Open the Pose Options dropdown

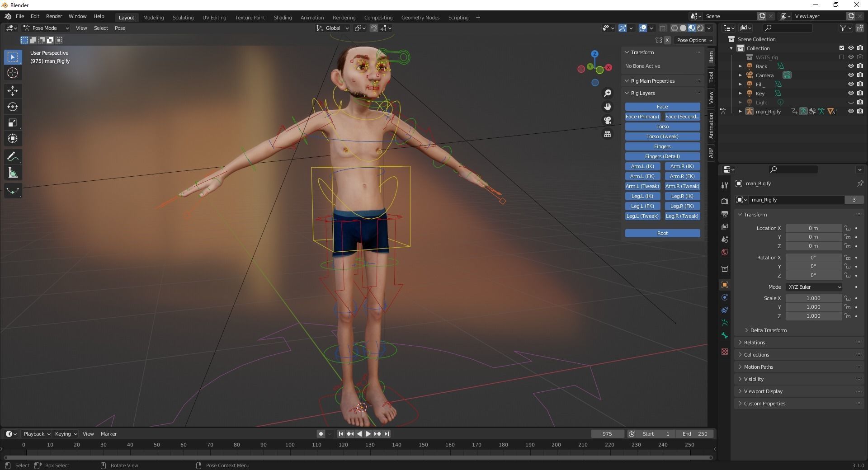(694, 40)
